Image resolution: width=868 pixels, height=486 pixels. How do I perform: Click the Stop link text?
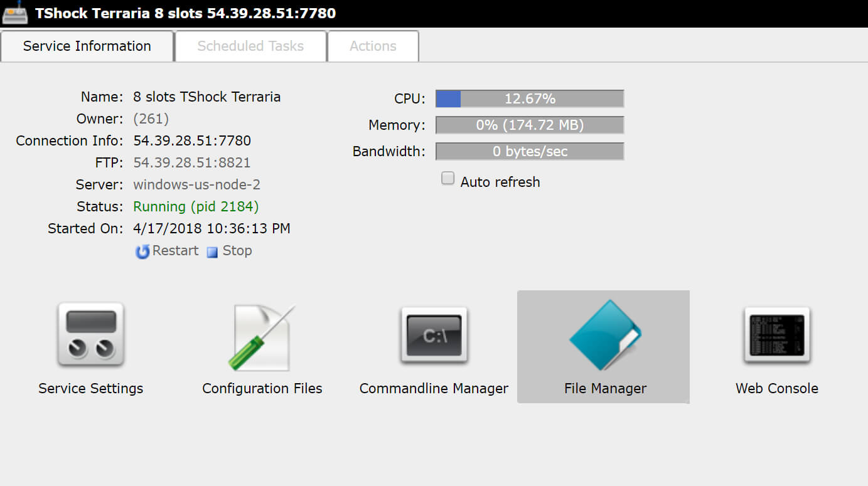tap(237, 251)
